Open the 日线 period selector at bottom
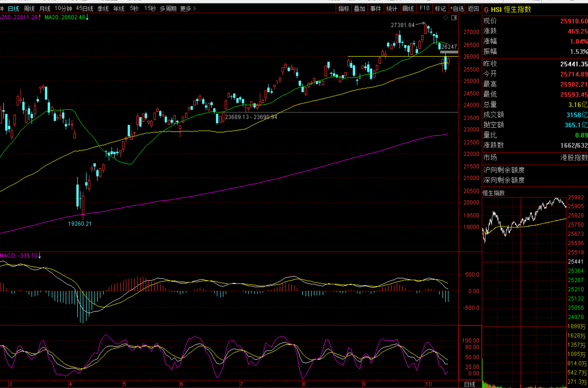Screen dimensions: 588x388 [470, 384]
